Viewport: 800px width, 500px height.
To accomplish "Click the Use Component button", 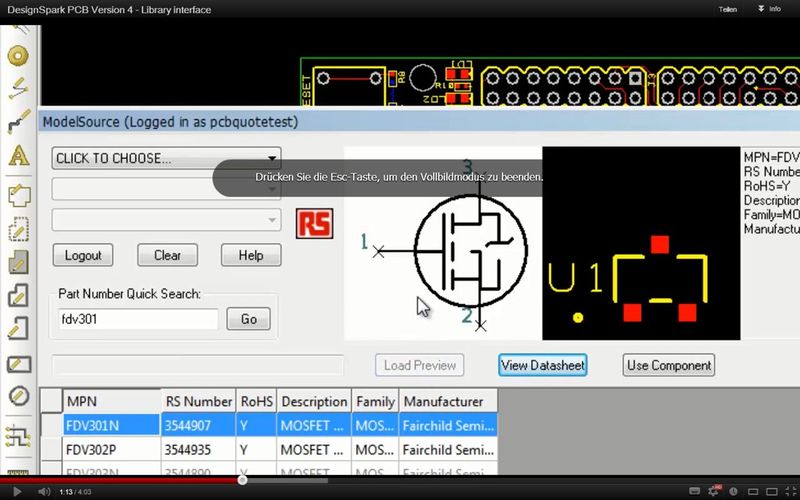I will pos(668,365).
